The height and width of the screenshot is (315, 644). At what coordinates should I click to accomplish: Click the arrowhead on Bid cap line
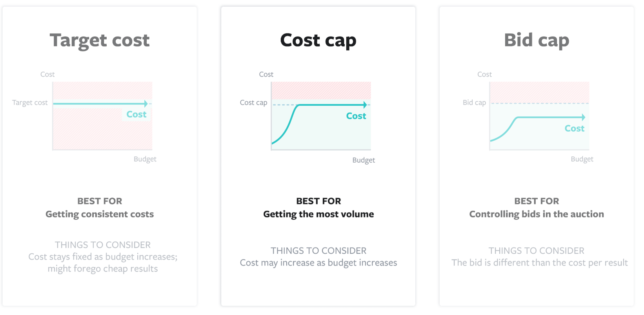pos(584,117)
